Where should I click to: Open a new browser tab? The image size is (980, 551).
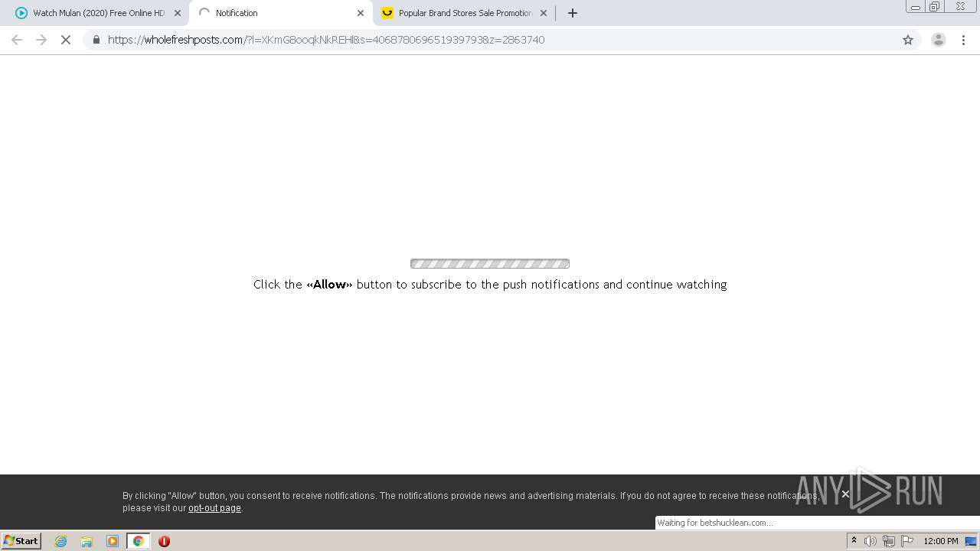pyautogui.click(x=573, y=13)
